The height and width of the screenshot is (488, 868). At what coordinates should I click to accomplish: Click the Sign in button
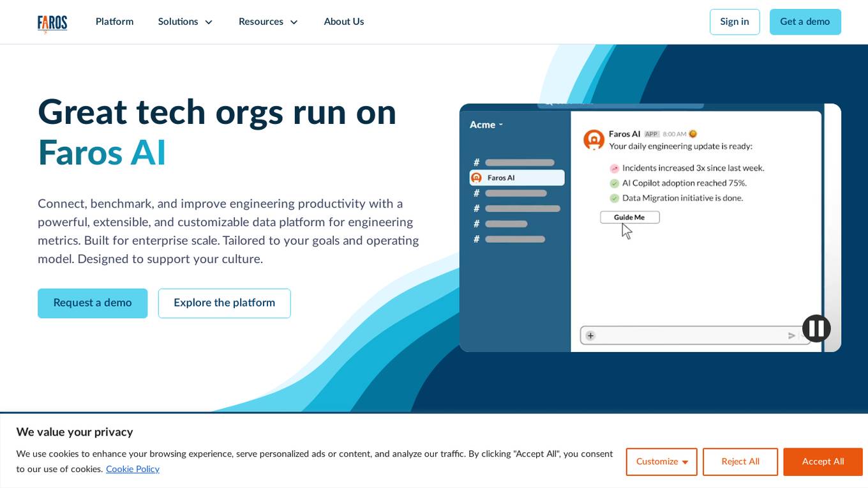735,22
